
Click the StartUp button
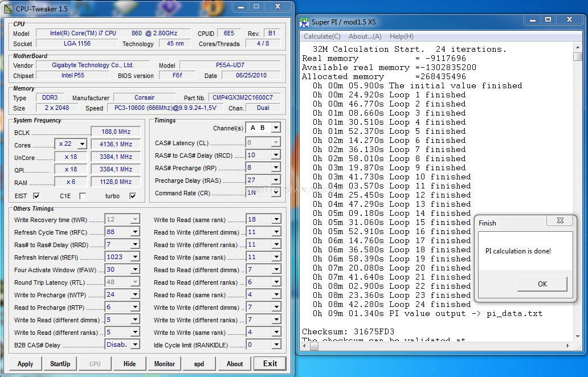coord(60,364)
